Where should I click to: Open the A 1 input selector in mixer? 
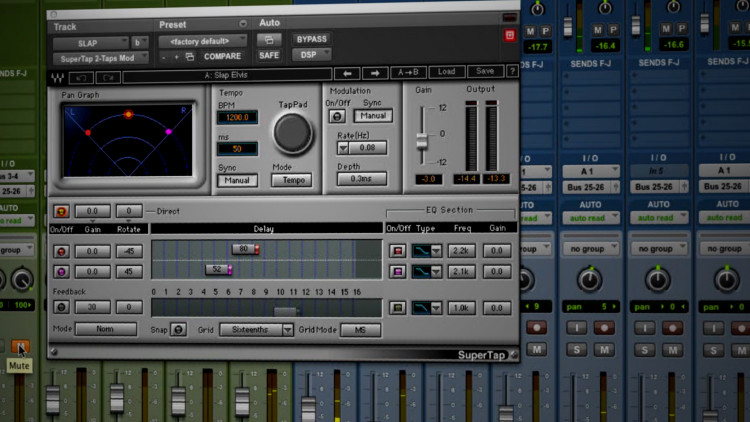(590, 171)
